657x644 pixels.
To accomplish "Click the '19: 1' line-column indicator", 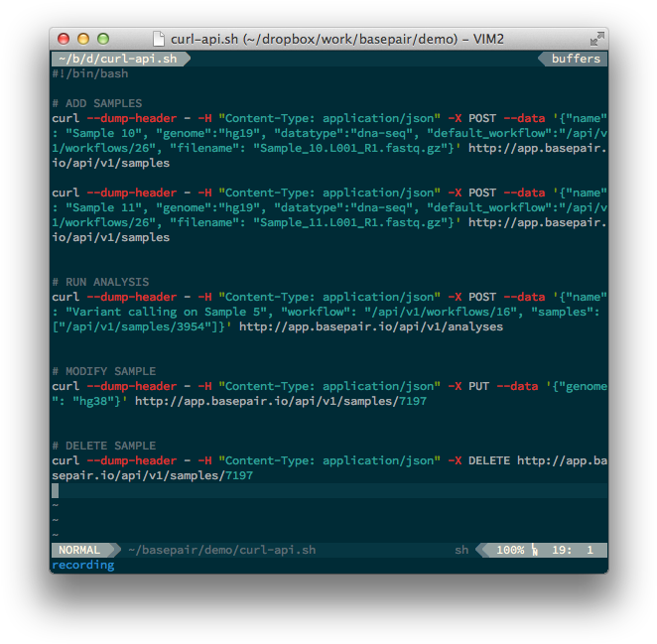I will click(573, 550).
